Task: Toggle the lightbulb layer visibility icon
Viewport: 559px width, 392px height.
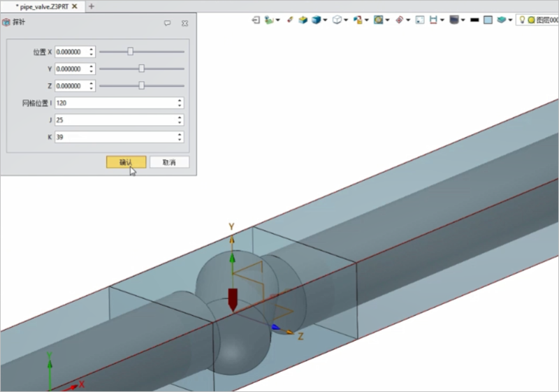Action: point(522,20)
